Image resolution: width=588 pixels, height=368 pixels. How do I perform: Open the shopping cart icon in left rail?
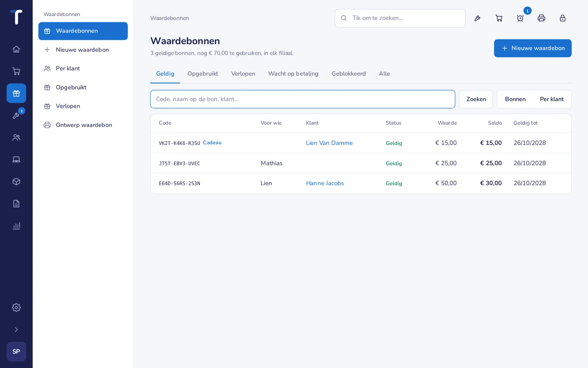pos(16,71)
